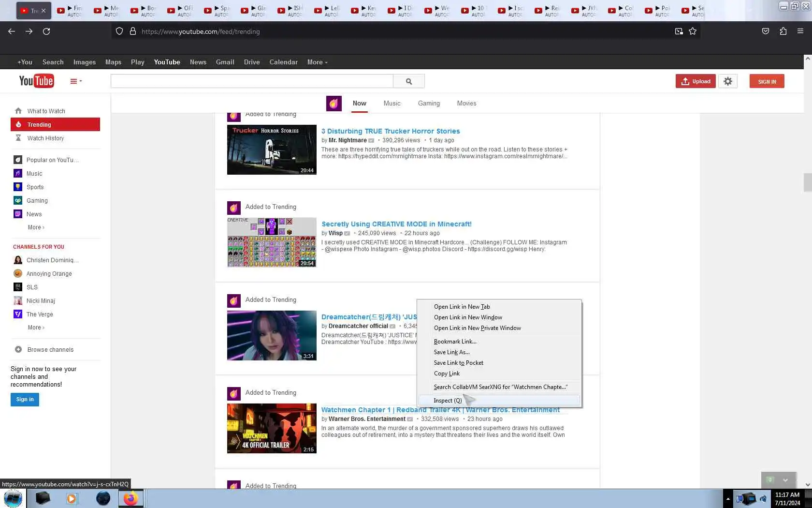Click the News channel icon
Screen dimensions: 812x508
18,214
